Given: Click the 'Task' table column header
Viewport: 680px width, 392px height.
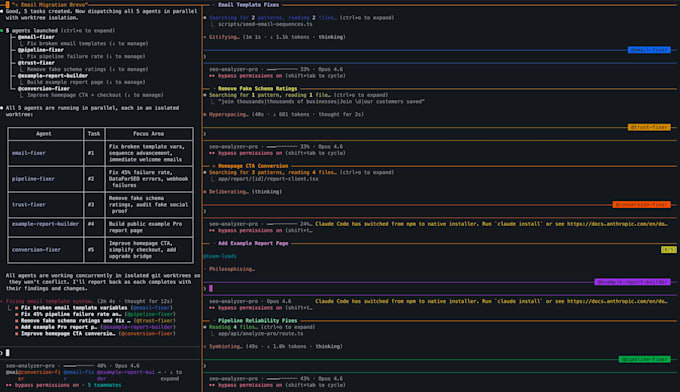Looking at the screenshot, I should pyautogui.click(x=94, y=134).
